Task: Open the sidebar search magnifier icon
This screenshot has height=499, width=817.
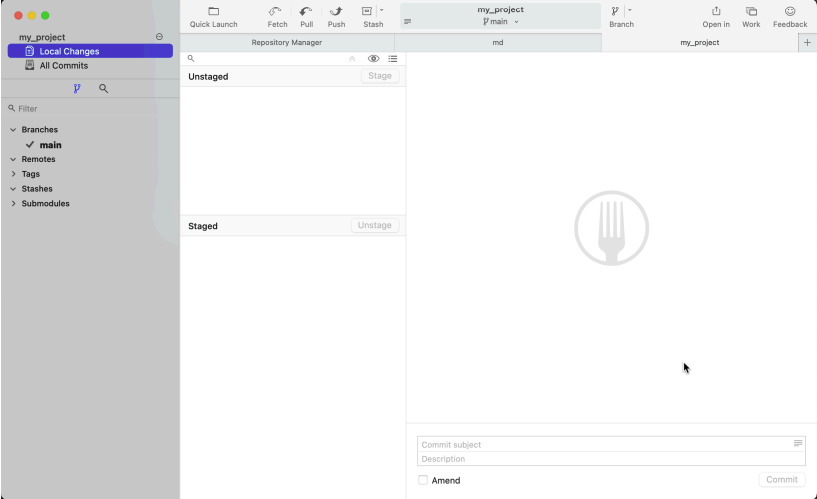Action: [104, 89]
